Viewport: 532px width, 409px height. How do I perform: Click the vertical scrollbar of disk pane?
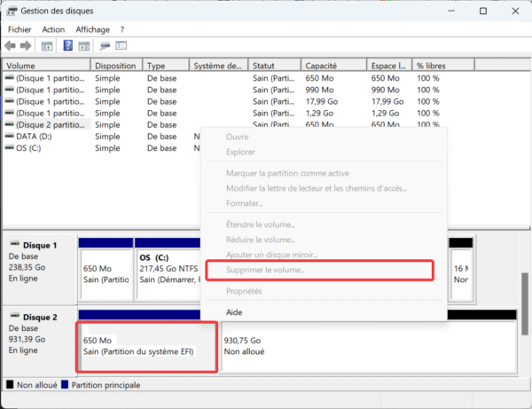[x=525, y=302]
